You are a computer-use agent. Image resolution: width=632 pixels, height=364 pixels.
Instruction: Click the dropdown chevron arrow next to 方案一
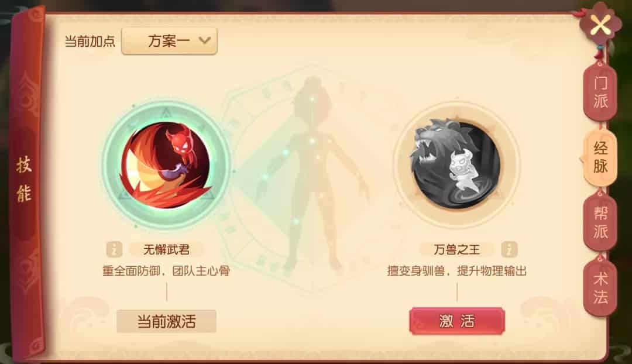point(205,40)
